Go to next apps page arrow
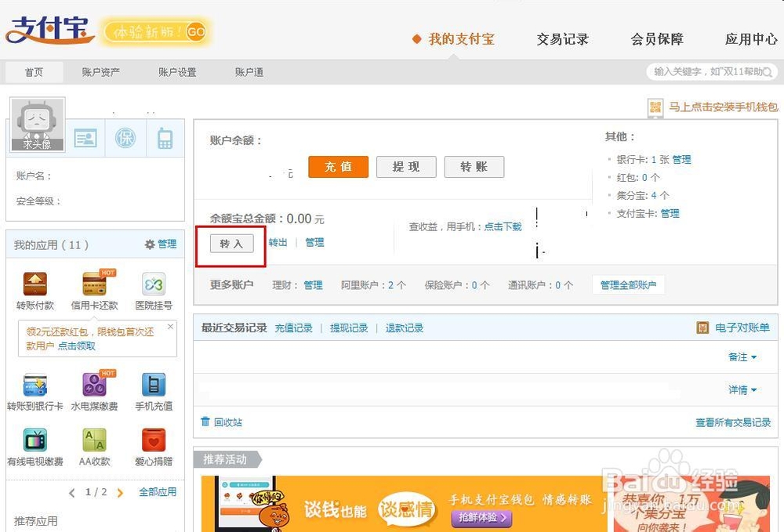This screenshot has width=784, height=532. [120, 493]
